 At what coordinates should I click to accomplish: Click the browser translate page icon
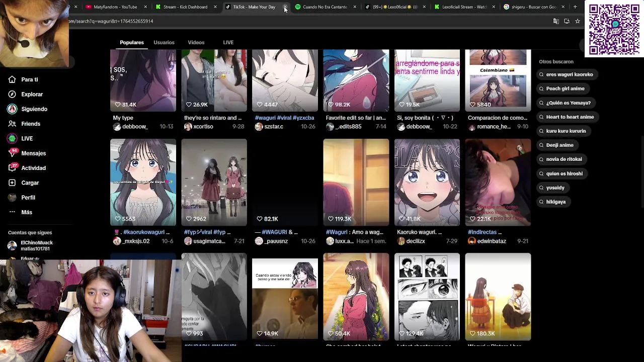tap(556, 21)
